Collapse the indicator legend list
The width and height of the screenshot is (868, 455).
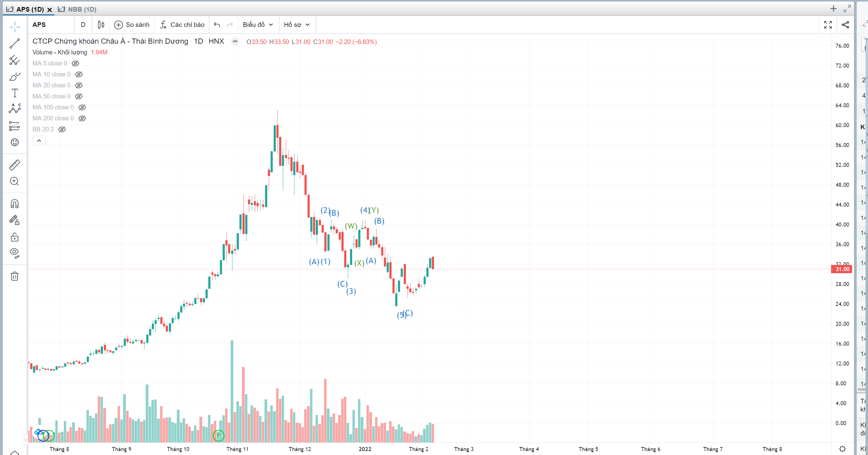[39, 141]
